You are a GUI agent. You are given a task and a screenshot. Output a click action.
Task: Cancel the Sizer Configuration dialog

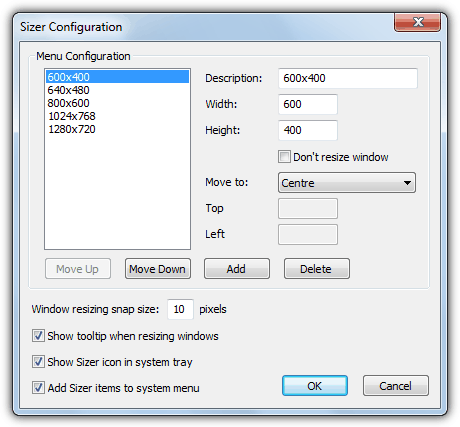point(396,386)
